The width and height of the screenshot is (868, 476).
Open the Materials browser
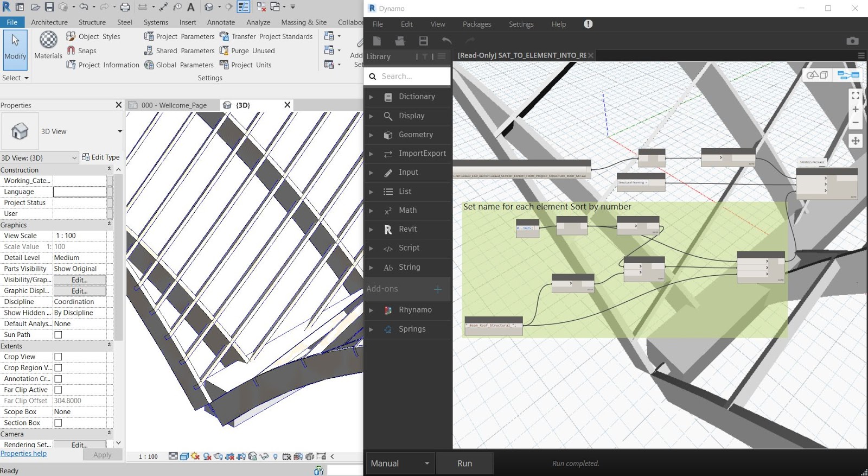(48, 45)
